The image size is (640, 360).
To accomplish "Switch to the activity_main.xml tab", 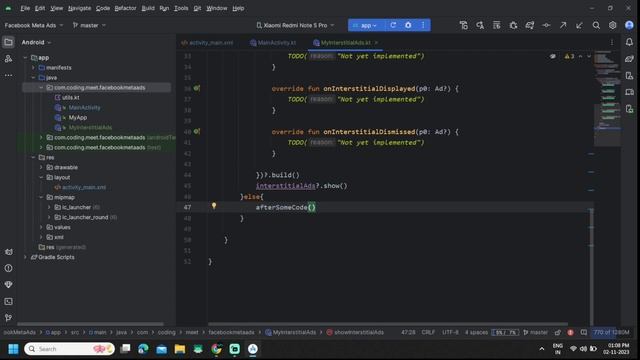I will [x=207, y=42].
